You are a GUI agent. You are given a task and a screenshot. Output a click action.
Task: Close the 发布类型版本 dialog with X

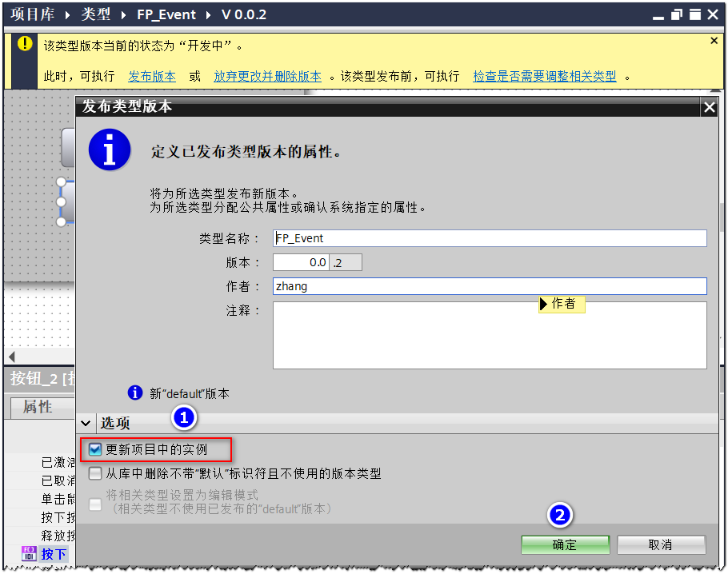[708, 107]
